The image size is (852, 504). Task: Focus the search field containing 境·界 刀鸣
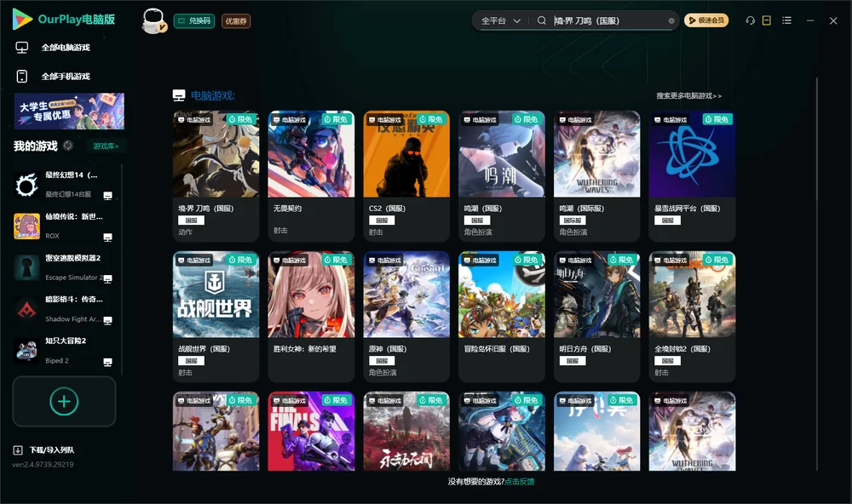[608, 20]
